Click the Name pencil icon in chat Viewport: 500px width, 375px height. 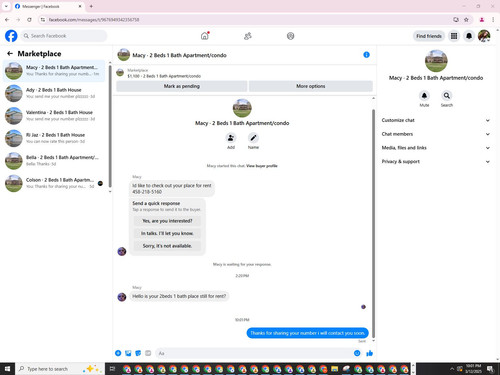[x=253, y=138]
